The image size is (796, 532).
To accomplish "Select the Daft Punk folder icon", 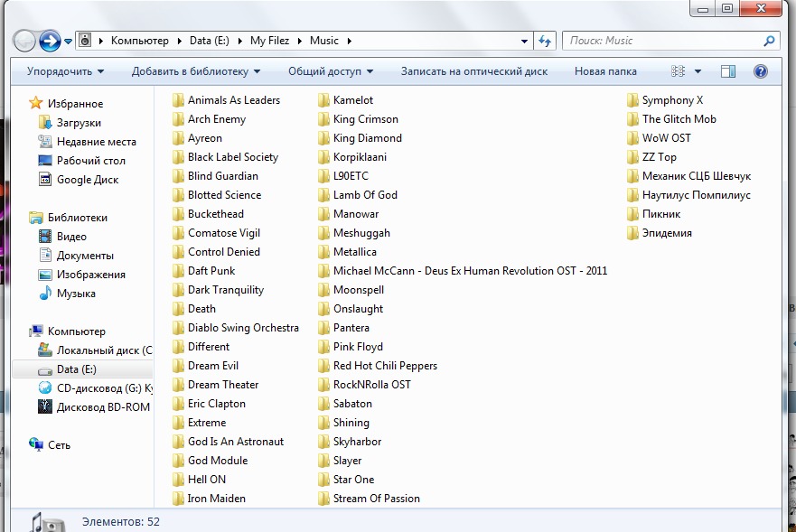I will pyautogui.click(x=178, y=271).
